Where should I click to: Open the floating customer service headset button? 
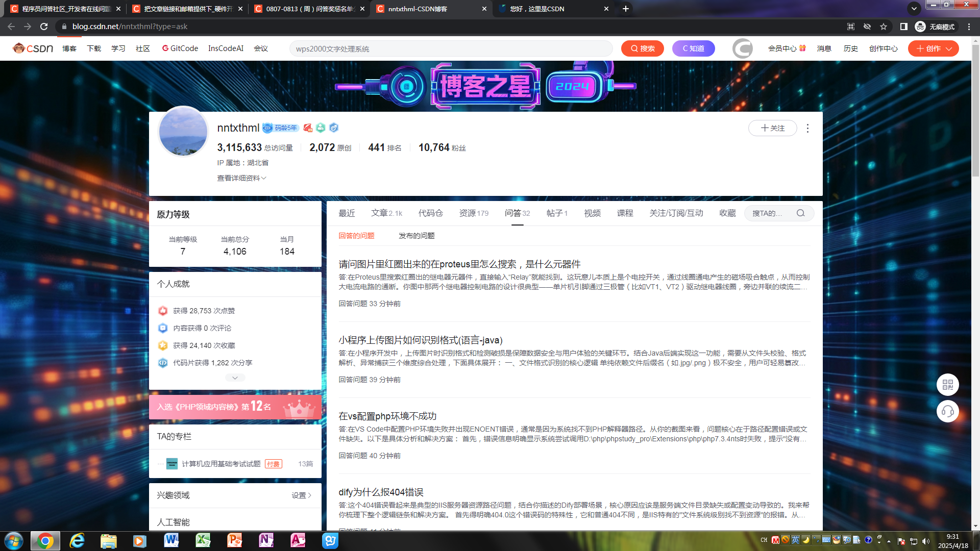point(948,411)
